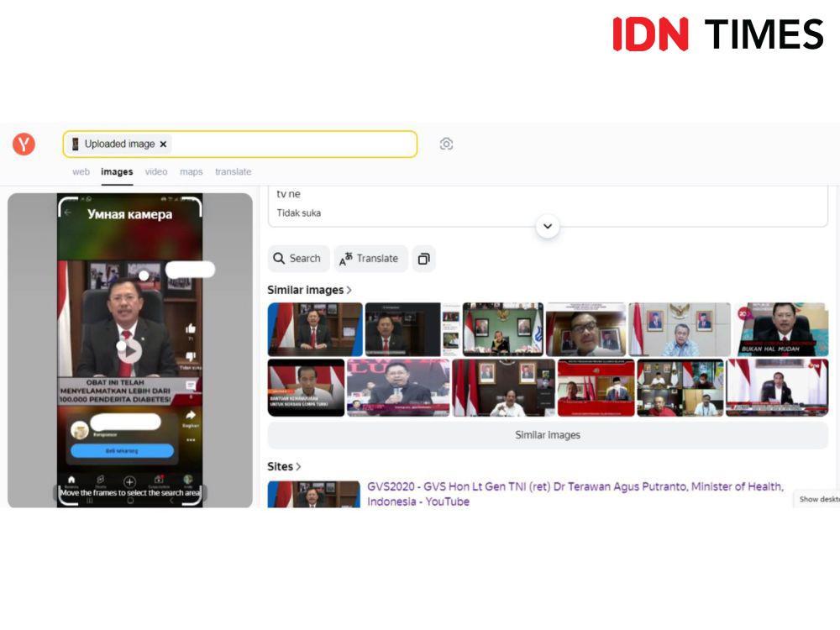Image resolution: width=840 pixels, height=630 pixels.
Task: Open the GVS2020 site result thumbnail
Action: [314, 495]
